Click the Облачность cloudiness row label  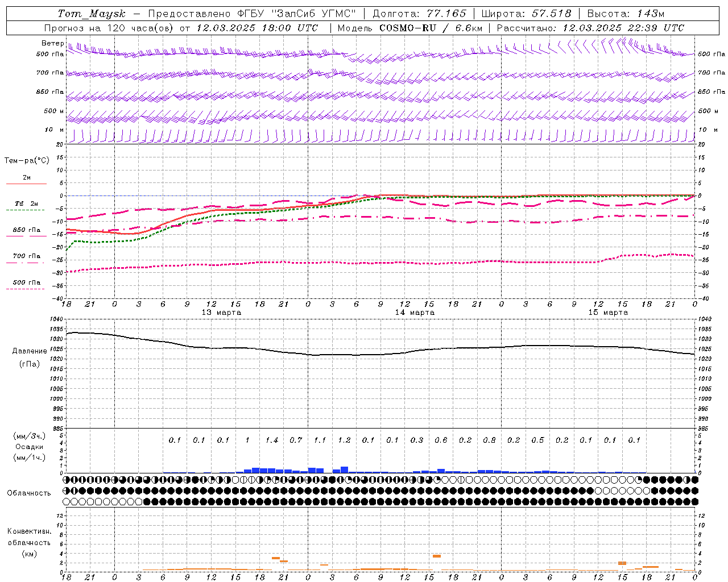(x=29, y=493)
